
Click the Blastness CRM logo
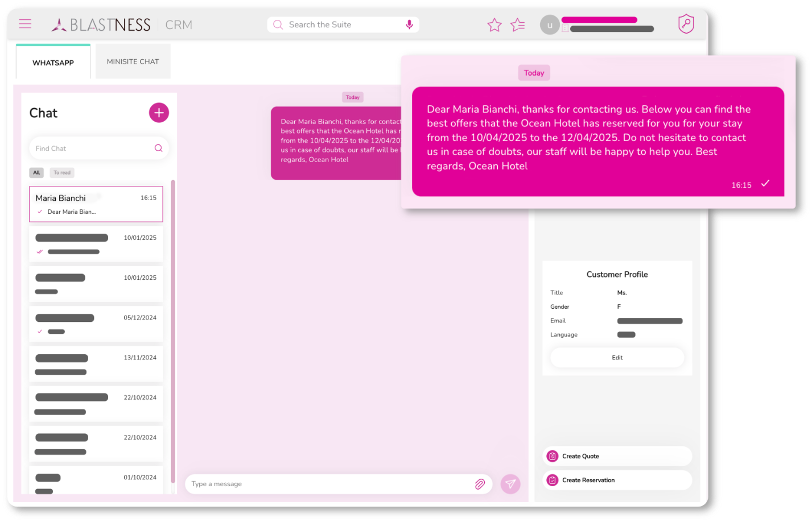pos(122,24)
